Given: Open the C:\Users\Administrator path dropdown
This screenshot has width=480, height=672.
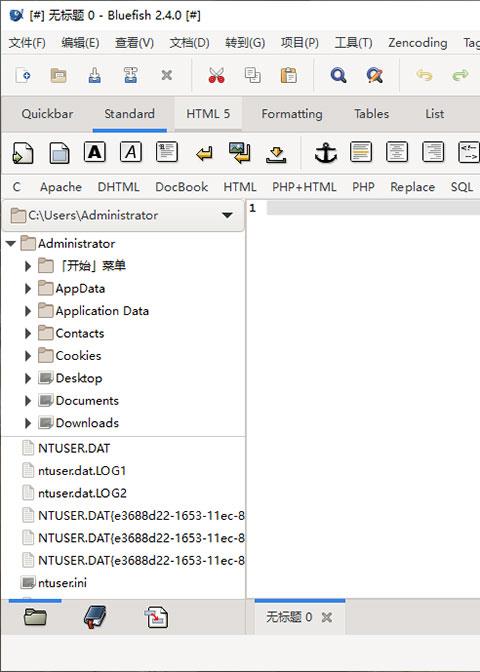Looking at the screenshot, I should coord(123,215).
